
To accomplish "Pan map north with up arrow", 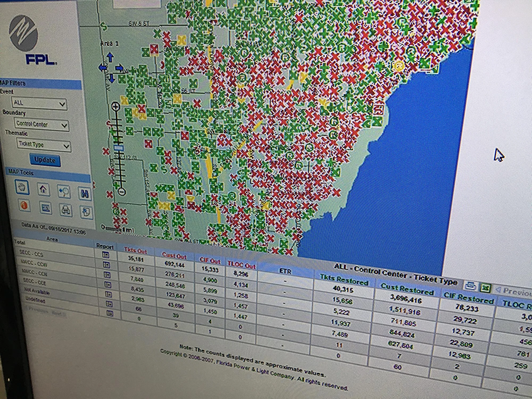I will pyautogui.click(x=110, y=57).
